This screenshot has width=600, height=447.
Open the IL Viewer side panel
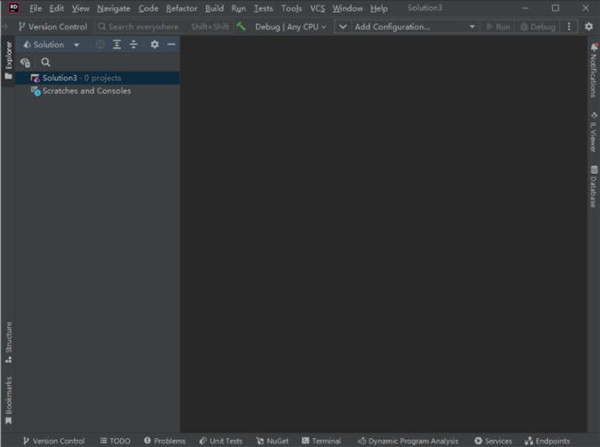[593, 132]
